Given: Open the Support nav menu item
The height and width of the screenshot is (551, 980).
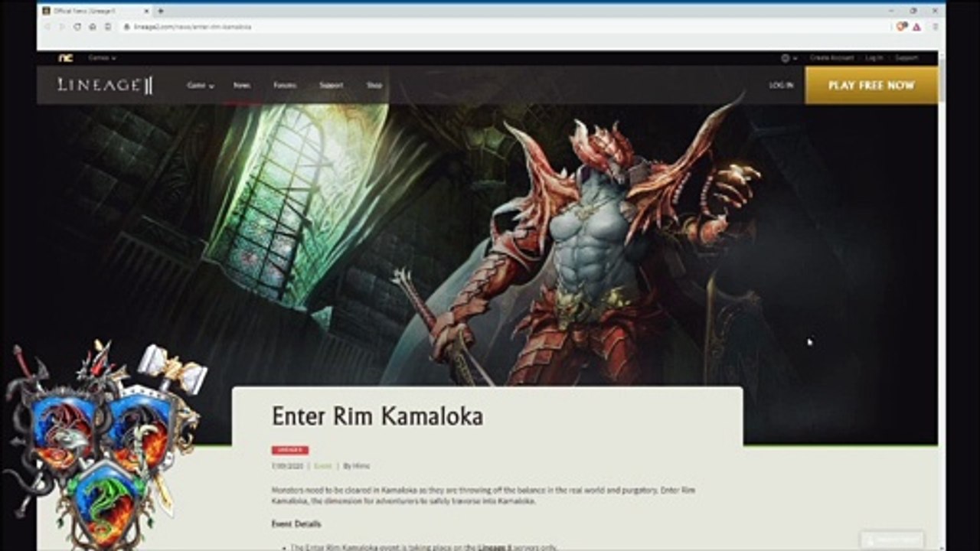Looking at the screenshot, I should point(332,85).
